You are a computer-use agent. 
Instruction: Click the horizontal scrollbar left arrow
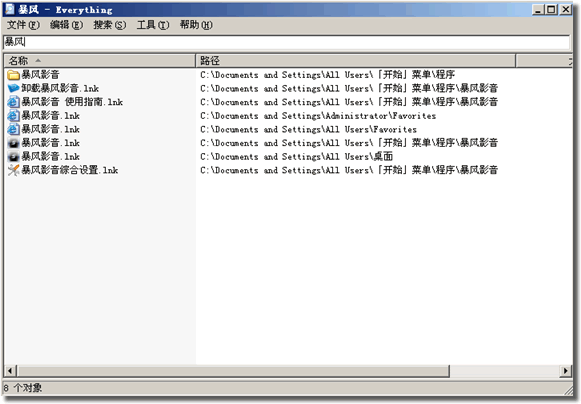(10, 371)
